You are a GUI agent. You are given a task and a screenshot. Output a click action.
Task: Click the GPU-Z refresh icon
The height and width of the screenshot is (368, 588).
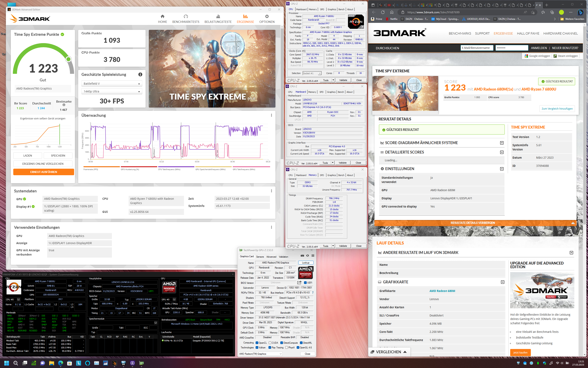point(308,256)
